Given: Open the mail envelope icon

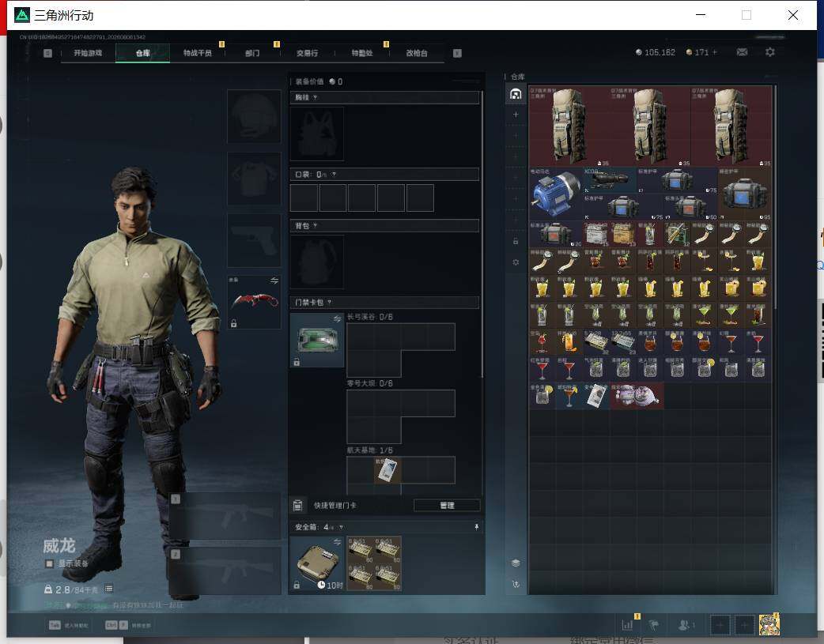Looking at the screenshot, I should 742,52.
